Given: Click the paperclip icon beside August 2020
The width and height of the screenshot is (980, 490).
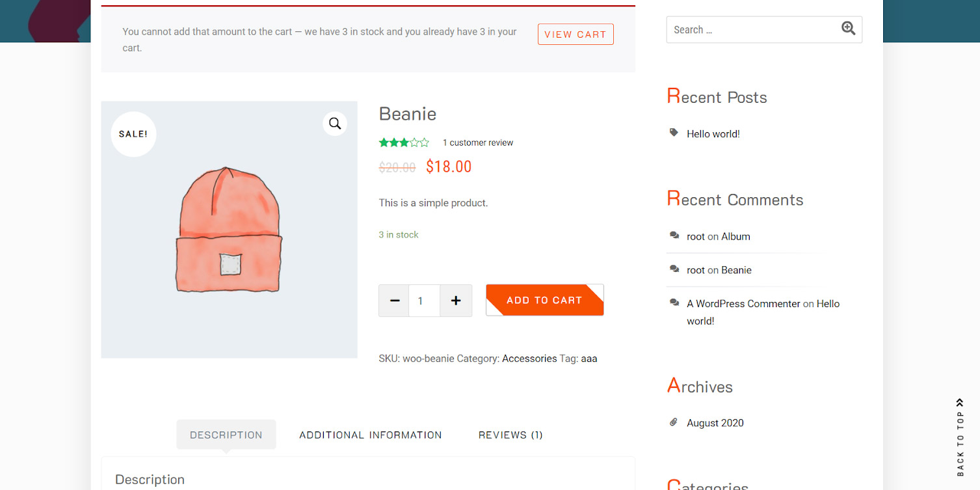Looking at the screenshot, I should [x=674, y=422].
